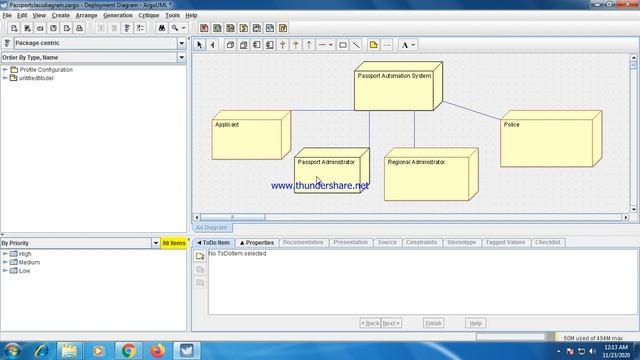The image size is (640, 360).
Task: Open the Generation menu
Action: [118, 15]
